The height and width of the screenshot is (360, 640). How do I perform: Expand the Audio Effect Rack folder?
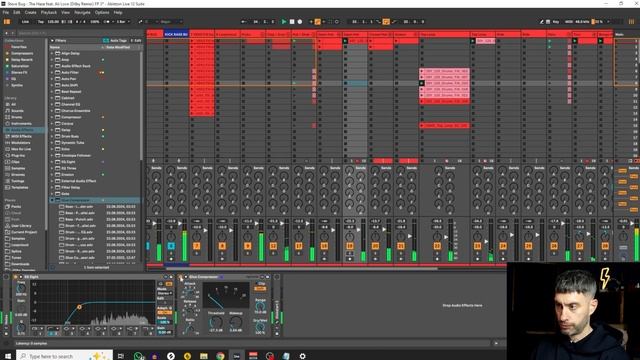coord(52,66)
